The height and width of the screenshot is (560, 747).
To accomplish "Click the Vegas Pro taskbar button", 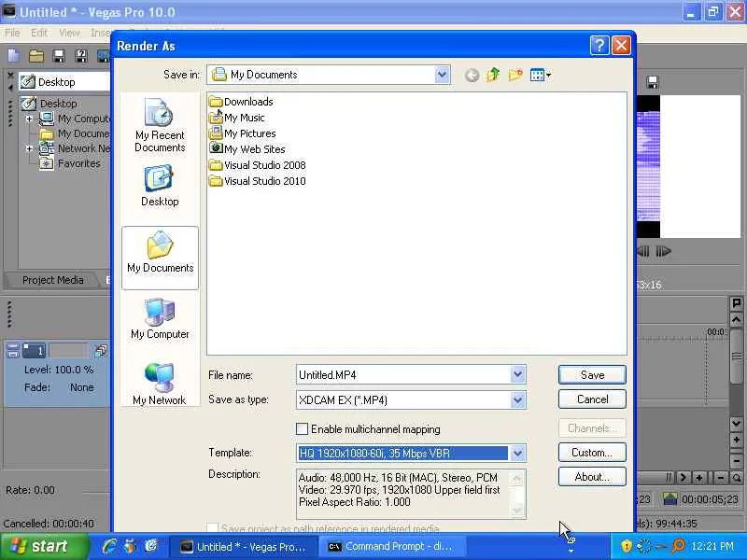I will tap(243, 547).
